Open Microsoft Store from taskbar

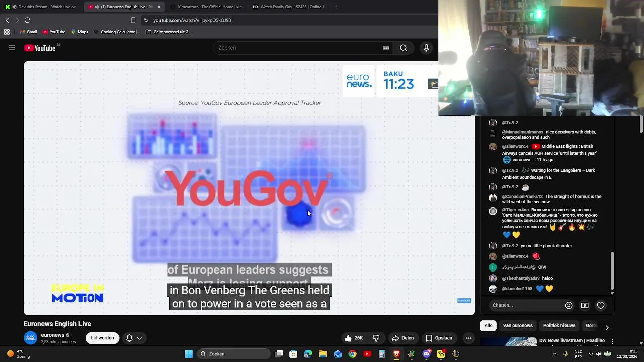tap(293, 354)
